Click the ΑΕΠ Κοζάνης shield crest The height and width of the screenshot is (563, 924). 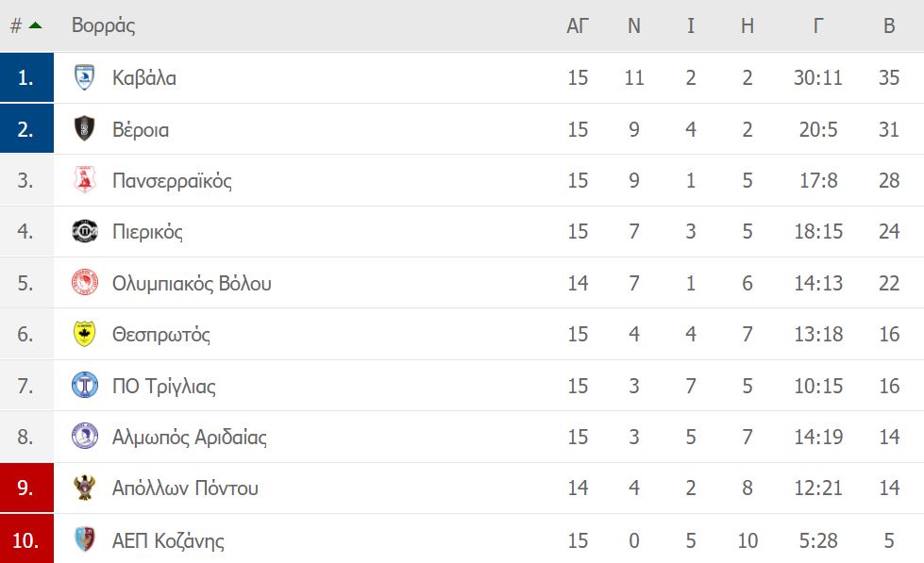pos(84,539)
